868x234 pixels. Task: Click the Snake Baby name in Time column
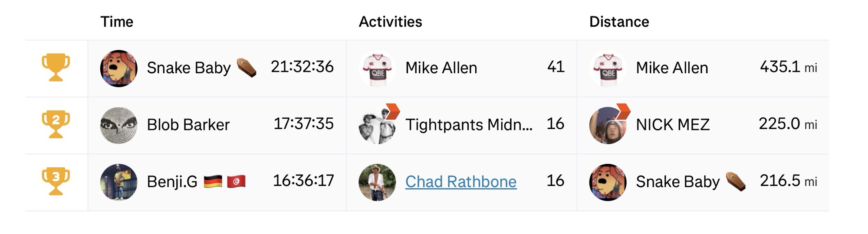point(189,68)
